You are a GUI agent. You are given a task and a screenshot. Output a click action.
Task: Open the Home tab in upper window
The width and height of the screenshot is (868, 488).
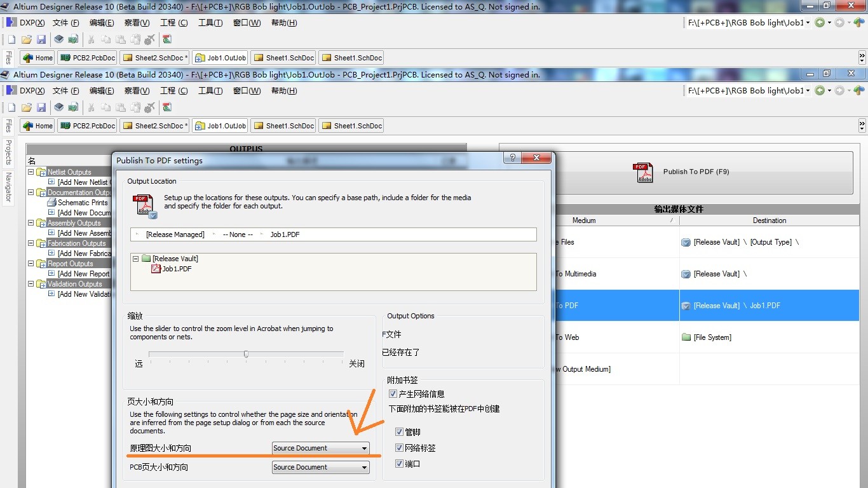(37, 58)
